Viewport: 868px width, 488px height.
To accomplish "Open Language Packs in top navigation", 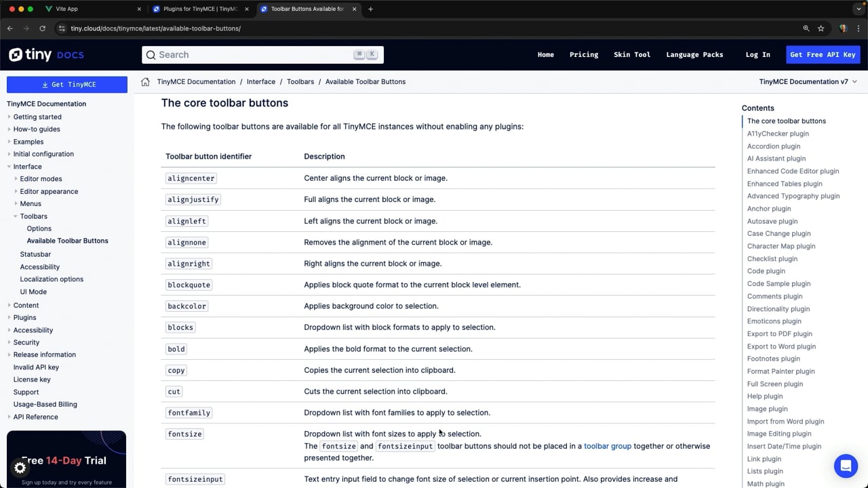I will pos(694,55).
